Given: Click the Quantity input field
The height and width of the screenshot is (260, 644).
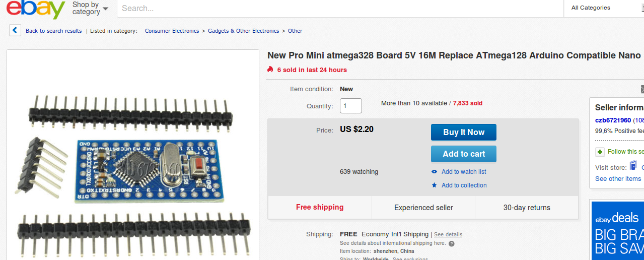Looking at the screenshot, I should [351, 106].
